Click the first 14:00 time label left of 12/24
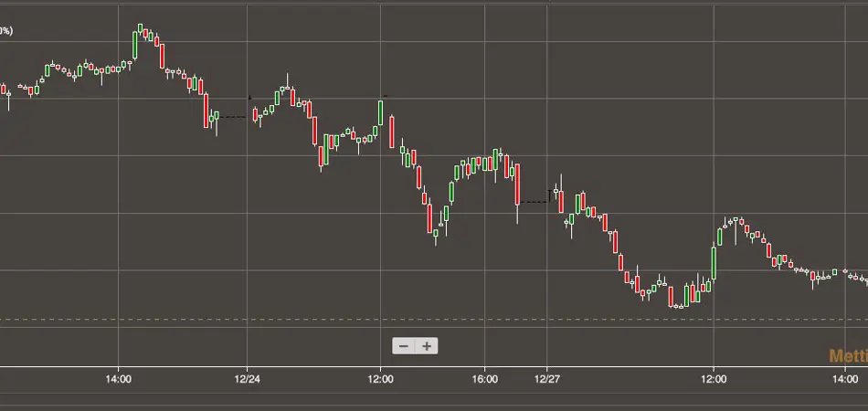 (118, 379)
